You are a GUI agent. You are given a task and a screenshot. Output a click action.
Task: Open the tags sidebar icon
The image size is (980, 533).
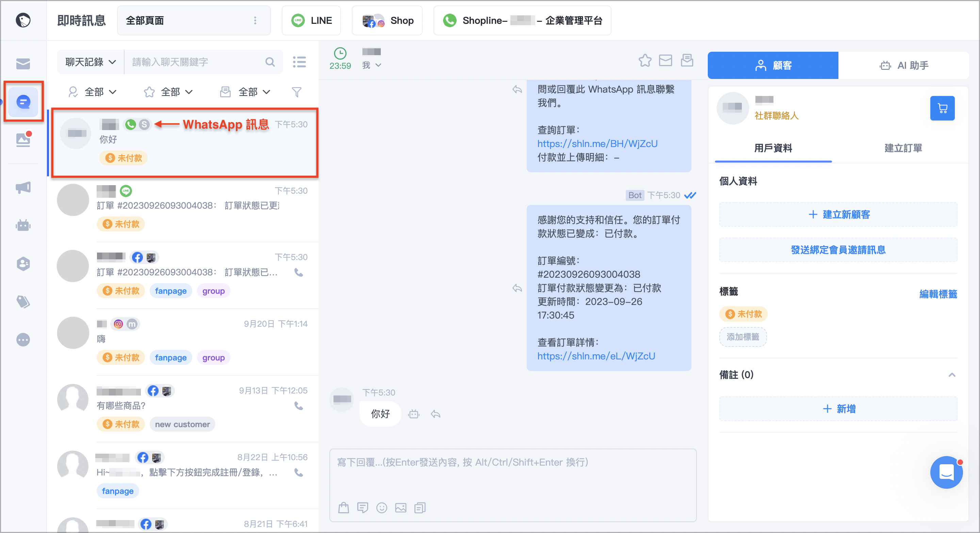click(x=23, y=302)
